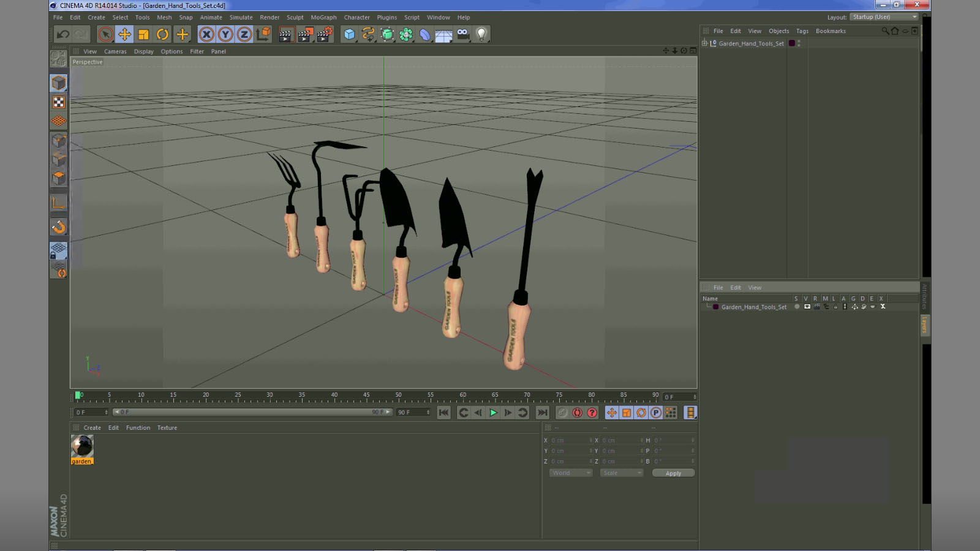
Task: Open the MoGraph menu
Action: 323,17
